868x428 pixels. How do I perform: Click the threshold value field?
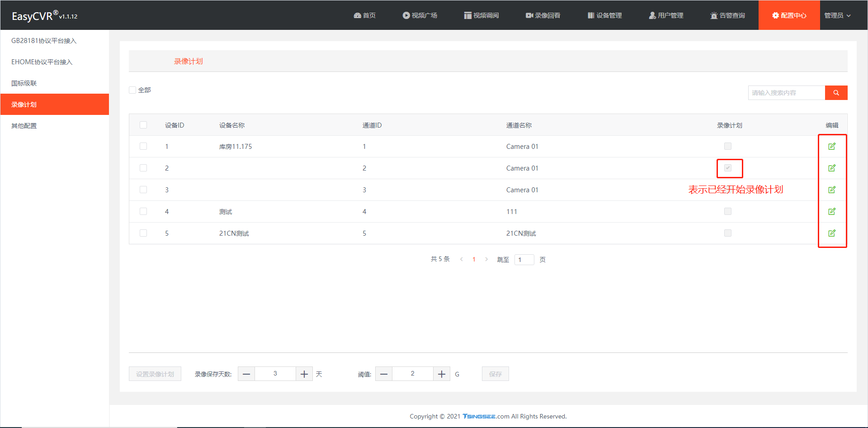pos(413,374)
